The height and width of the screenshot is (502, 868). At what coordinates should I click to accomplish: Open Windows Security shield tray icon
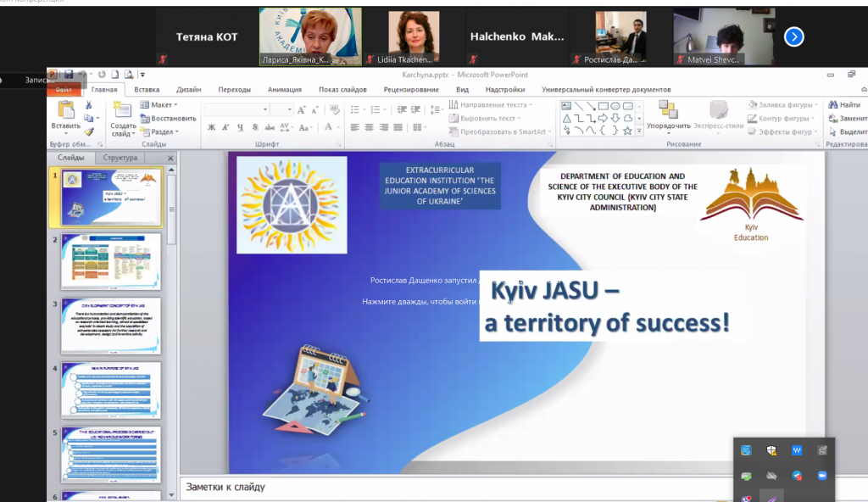771,450
